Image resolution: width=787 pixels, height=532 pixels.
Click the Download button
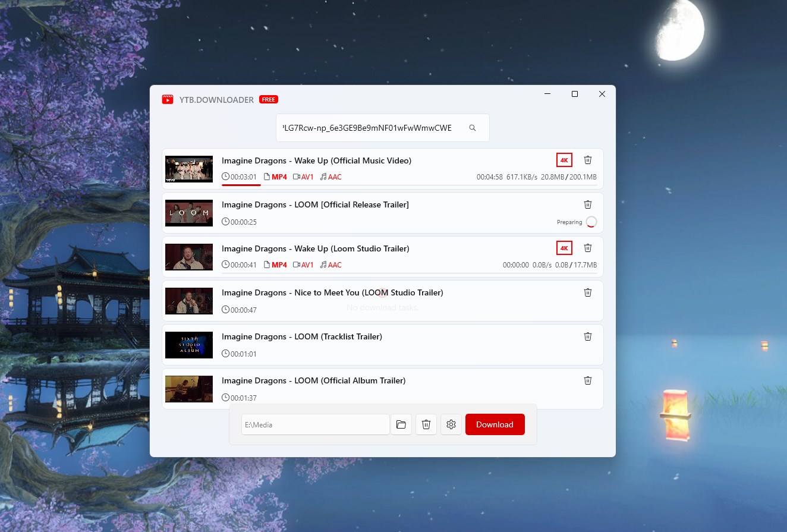(495, 424)
